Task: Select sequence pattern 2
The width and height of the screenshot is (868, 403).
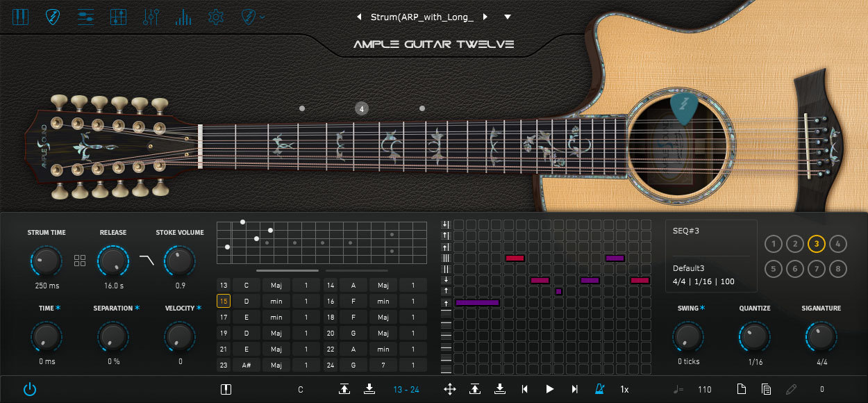Action: coord(794,244)
